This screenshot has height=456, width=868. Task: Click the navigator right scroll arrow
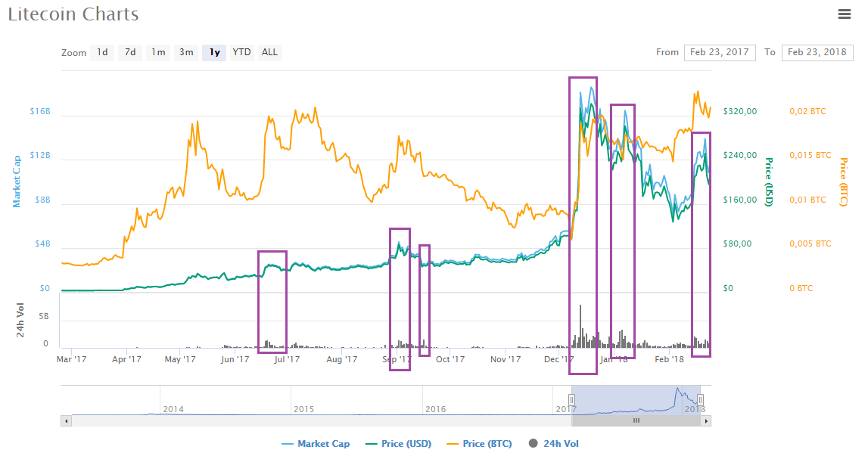pos(706,421)
